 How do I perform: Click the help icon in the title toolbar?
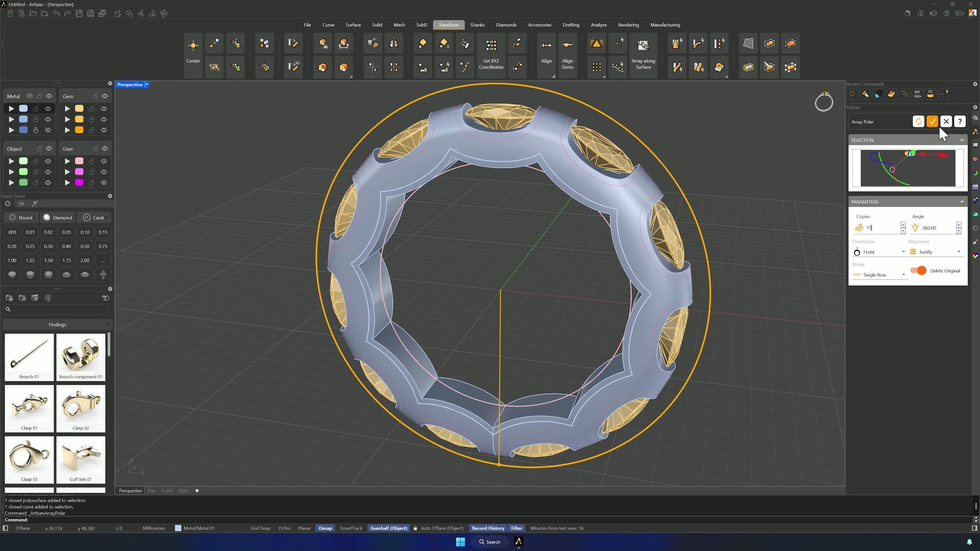click(x=946, y=13)
